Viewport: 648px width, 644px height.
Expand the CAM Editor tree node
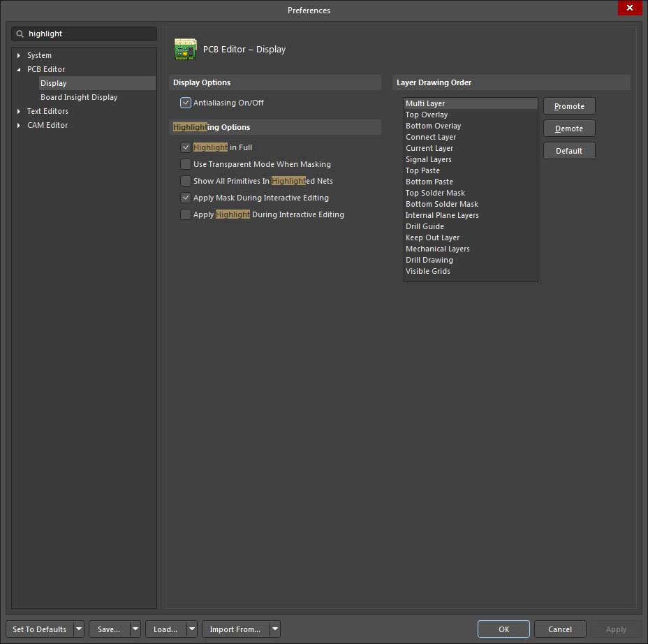click(19, 125)
